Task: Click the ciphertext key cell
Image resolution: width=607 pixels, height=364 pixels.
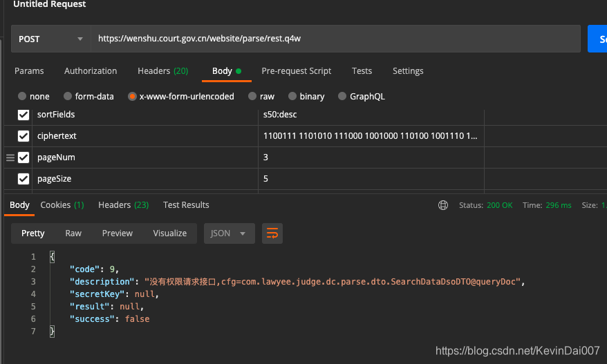Action: point(145,136)
